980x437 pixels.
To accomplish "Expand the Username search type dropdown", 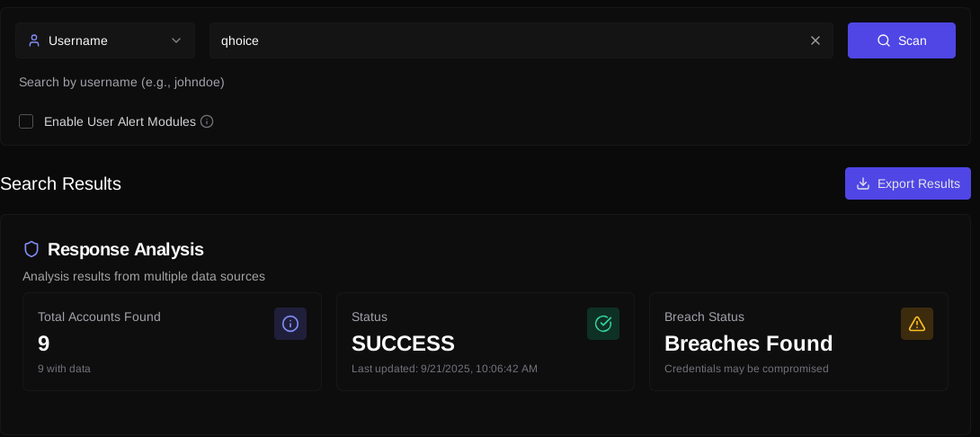I will pos(105,40).
